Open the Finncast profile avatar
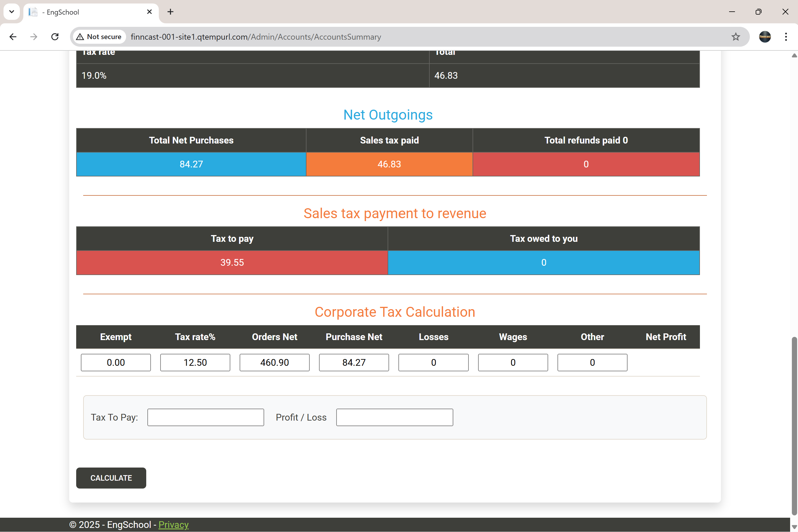The height and width of the screenshot is (532, 798). click(765, 37)
